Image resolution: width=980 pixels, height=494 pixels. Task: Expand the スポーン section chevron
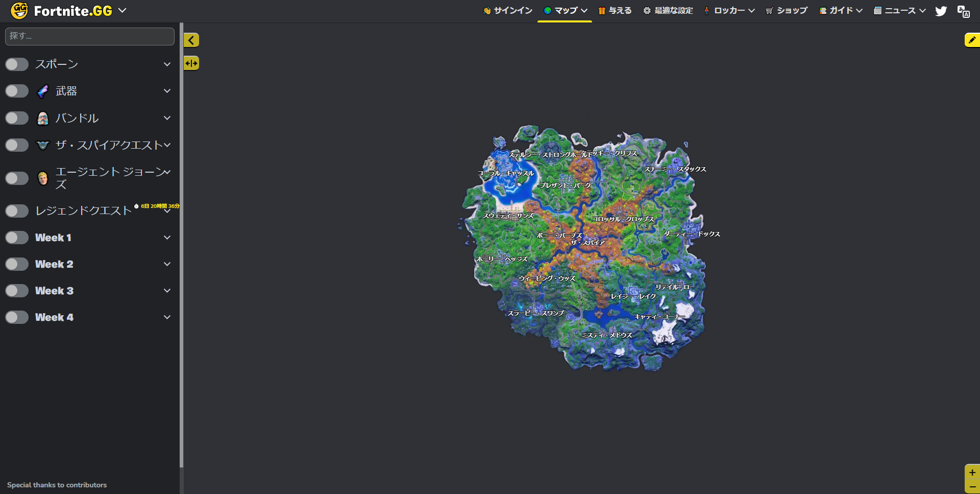tap(167, 64)
